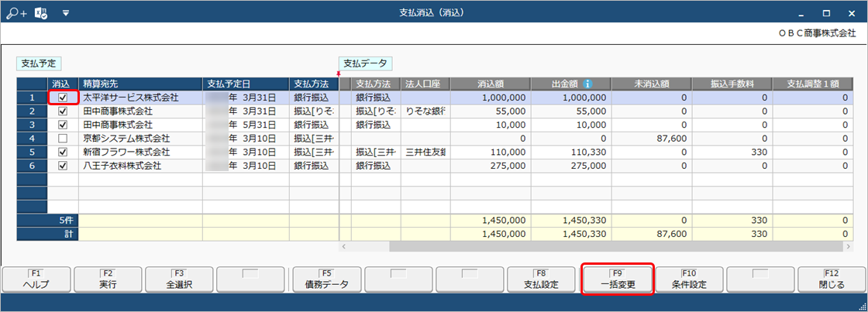868x312 pixels.
Task: Click F2 実行 button
Action: click(108, 280)
